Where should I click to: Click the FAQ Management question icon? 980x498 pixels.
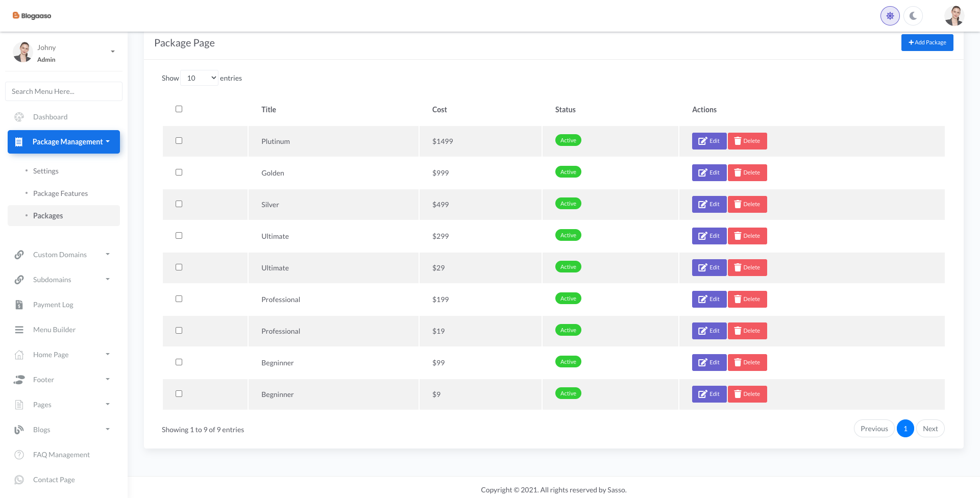click(19, 455)
